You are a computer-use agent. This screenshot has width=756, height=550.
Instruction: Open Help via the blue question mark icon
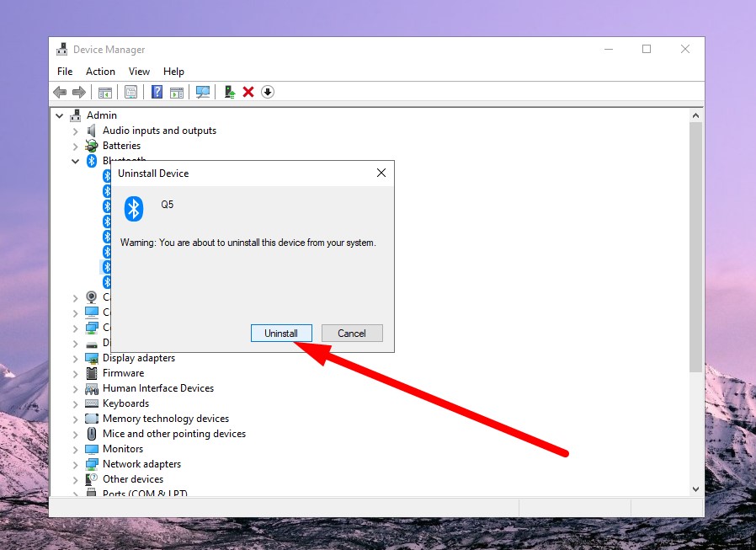157,92
